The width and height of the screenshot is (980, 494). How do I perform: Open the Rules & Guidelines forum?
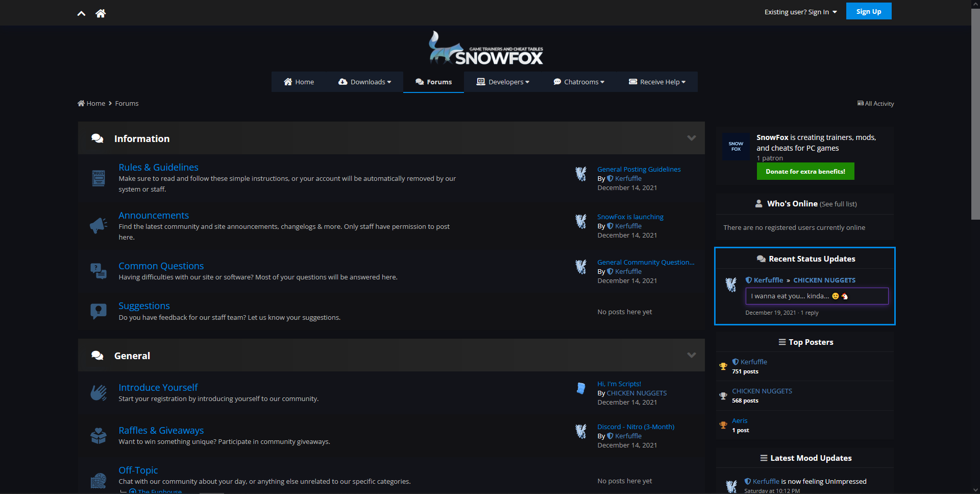point(158,167)
